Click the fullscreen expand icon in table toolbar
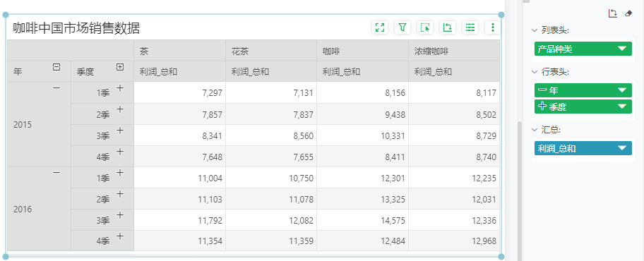 click(x=380, y=28)
